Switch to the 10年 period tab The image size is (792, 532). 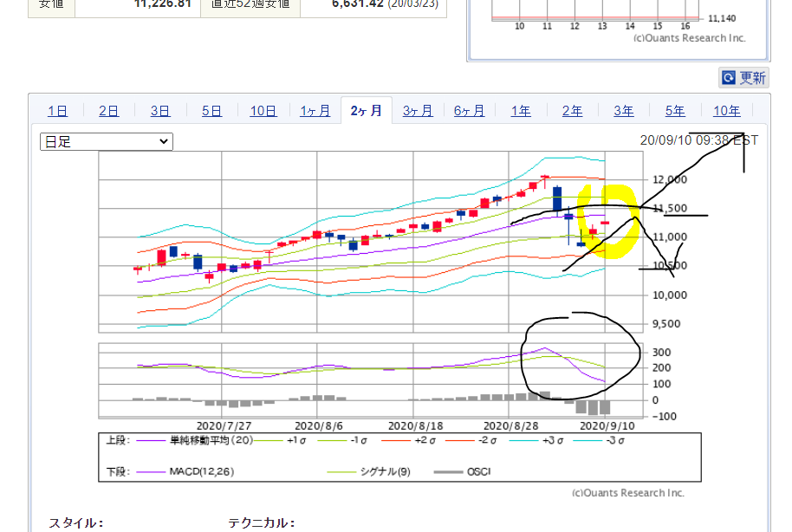coord(726,111)
